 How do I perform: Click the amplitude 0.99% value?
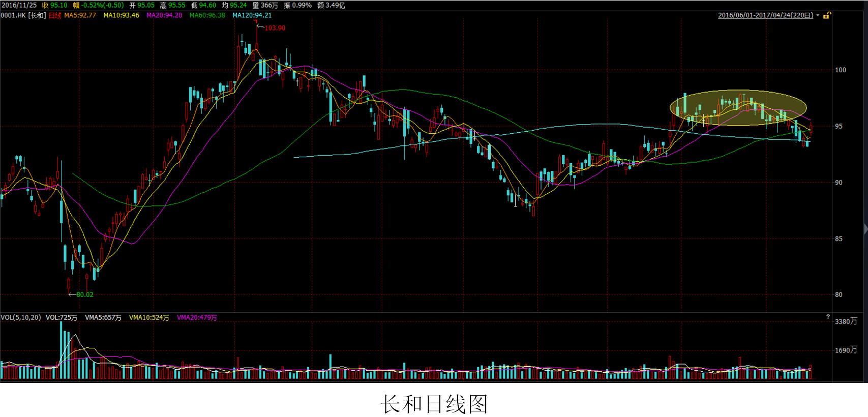tap(302, 5)
